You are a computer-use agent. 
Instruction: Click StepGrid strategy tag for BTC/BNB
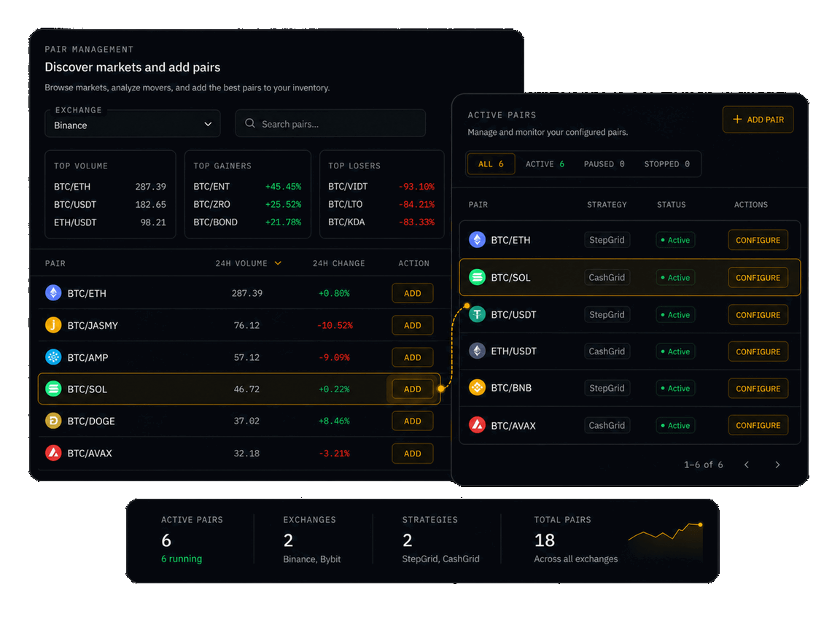[x=607, y=388]
